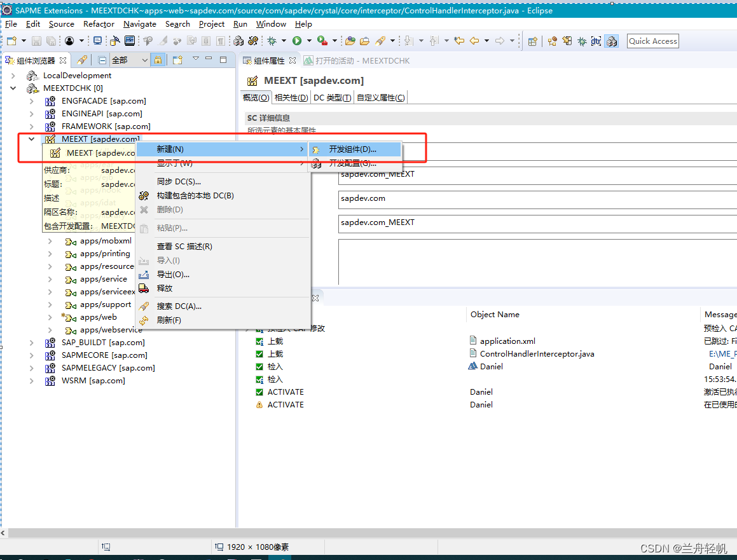Open the Refactor menu
Viewport: 737px width, 560px height.
coord(99,24)
